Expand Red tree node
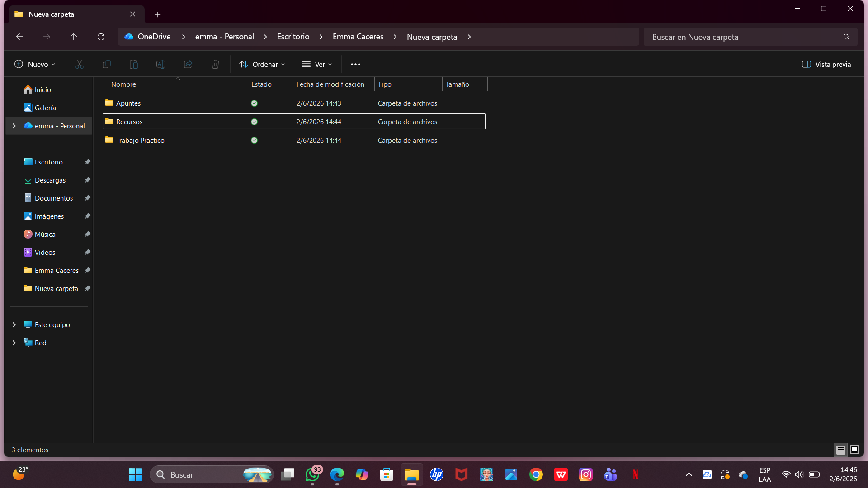868x488 pixels. [x=14, y=343]
